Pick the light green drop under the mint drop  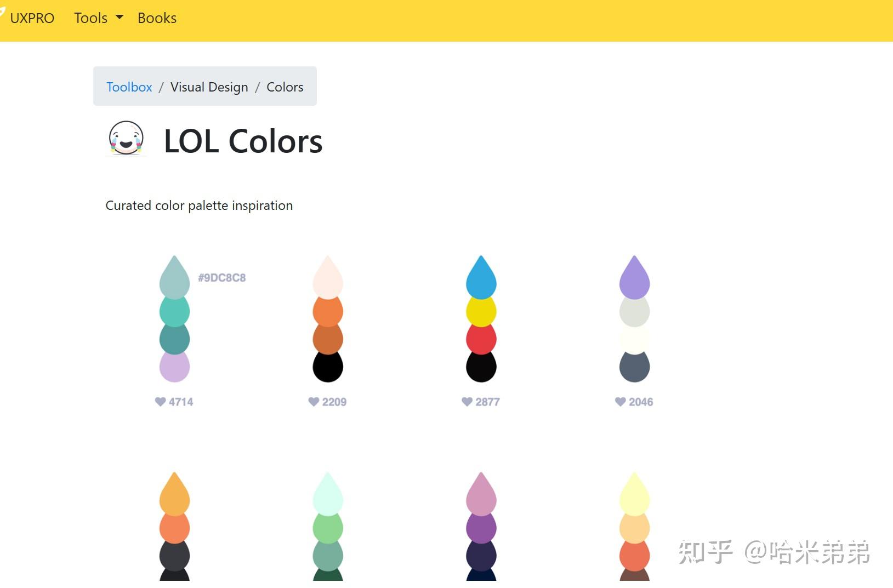pyautogui.click(x=328, y=528)
